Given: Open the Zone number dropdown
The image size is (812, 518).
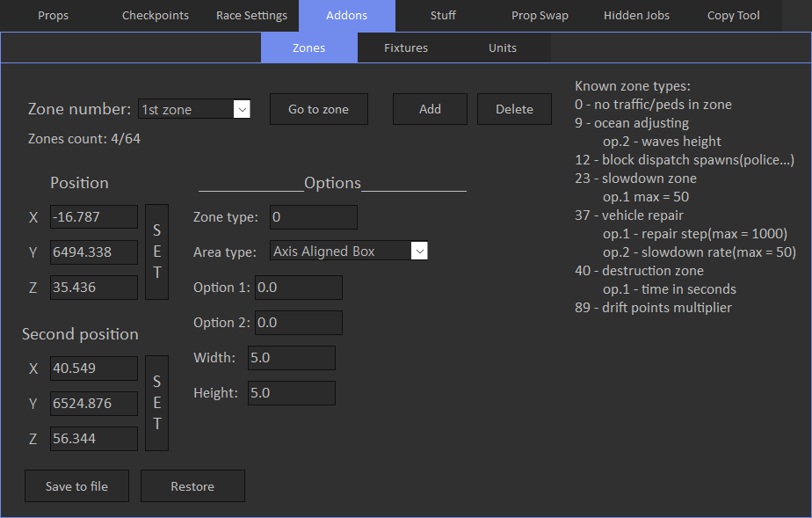Looking at the screenshot, I should [x=194, y=109].
